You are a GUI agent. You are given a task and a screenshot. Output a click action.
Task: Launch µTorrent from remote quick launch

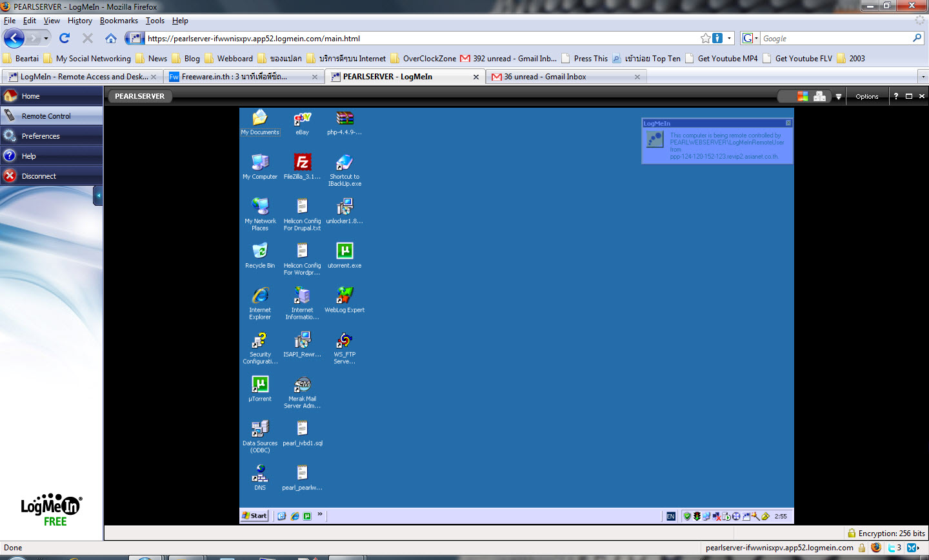pos(307,516)
